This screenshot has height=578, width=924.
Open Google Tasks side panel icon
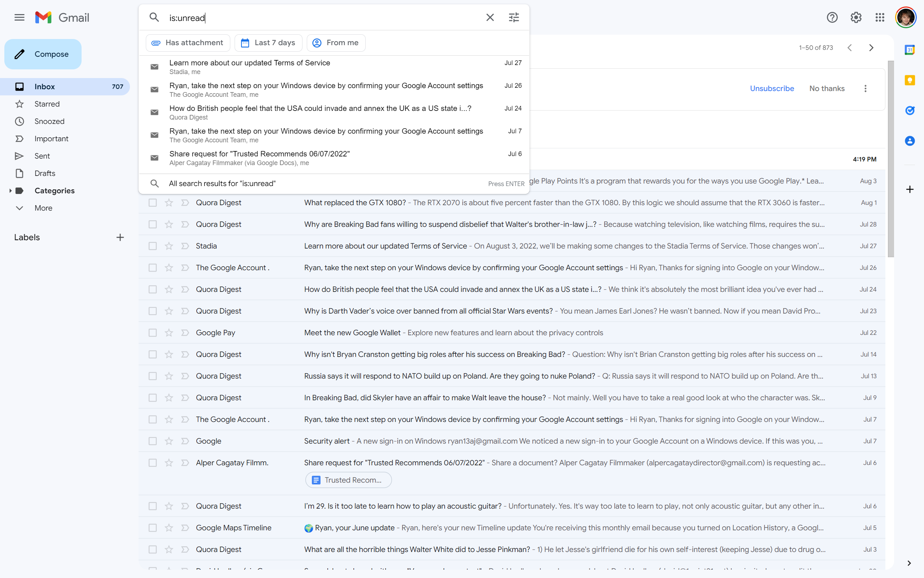click(x=910, y=111)
